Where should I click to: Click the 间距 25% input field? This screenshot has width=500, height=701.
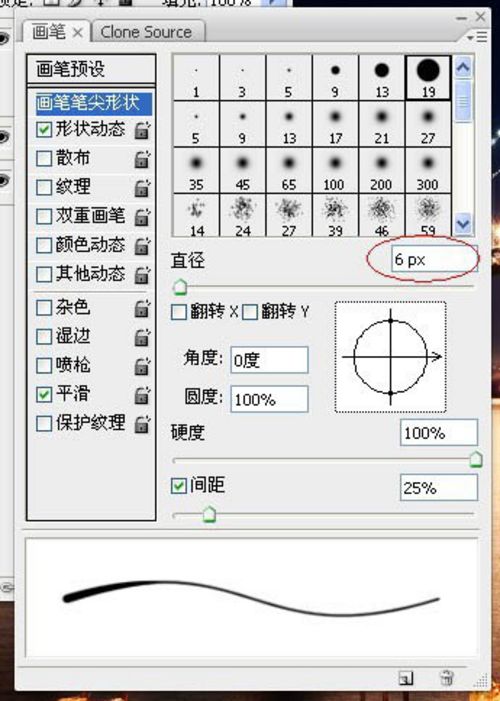point(439,488)
